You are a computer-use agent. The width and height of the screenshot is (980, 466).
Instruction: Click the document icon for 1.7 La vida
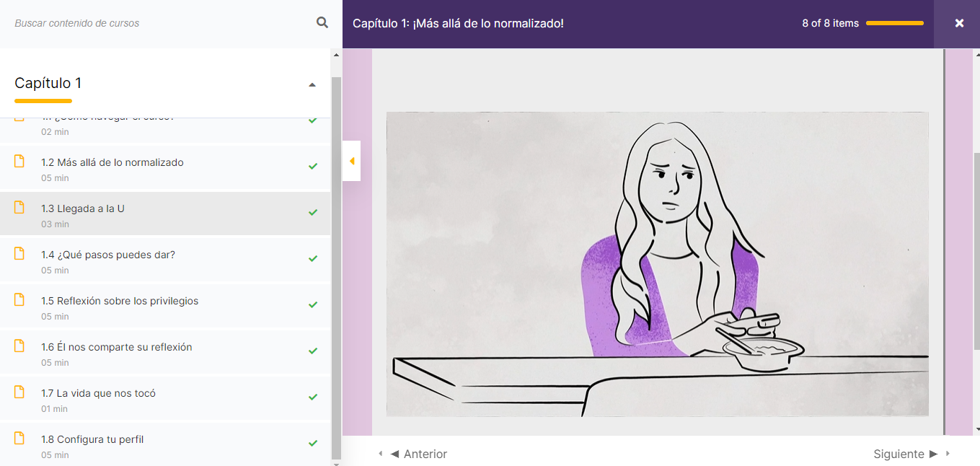coord(20,392)
